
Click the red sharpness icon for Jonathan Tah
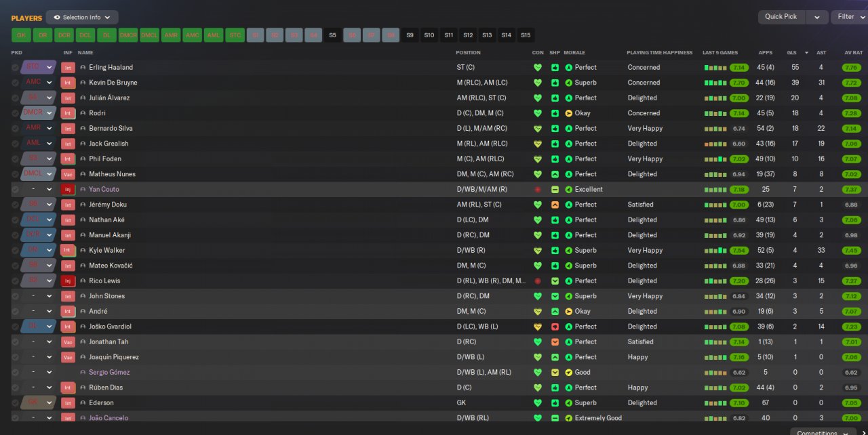[555, 341]
